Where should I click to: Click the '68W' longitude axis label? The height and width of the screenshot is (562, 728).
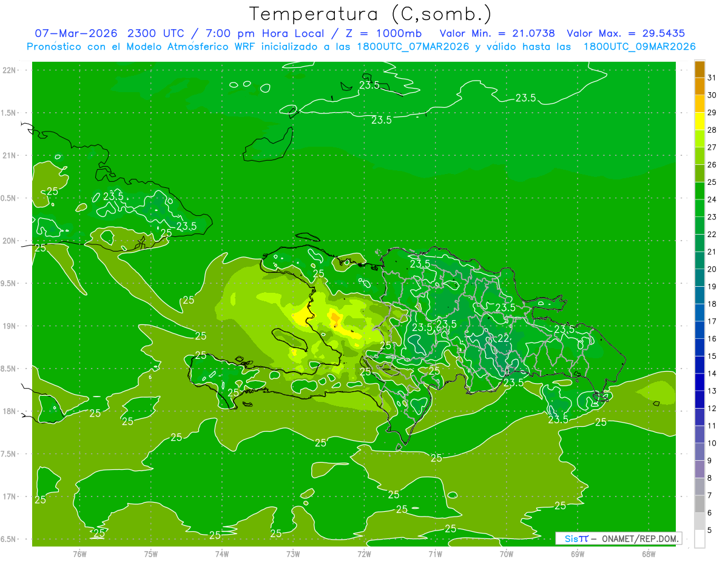coord(649,554)
